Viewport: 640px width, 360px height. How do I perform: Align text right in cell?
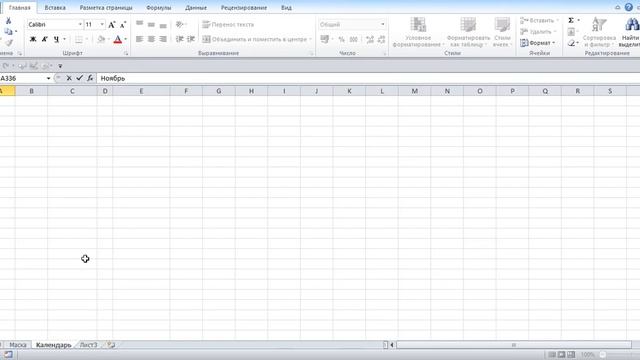[x=163, y=39]
